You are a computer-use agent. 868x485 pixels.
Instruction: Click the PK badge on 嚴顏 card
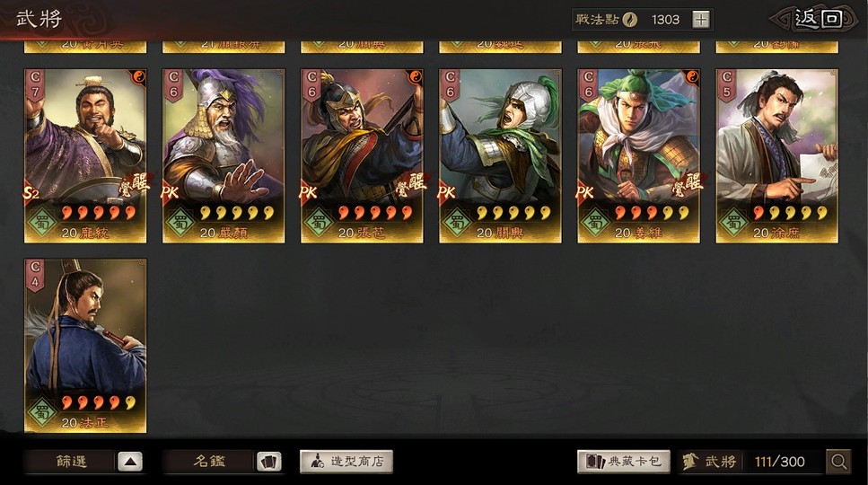pos(170,192)
